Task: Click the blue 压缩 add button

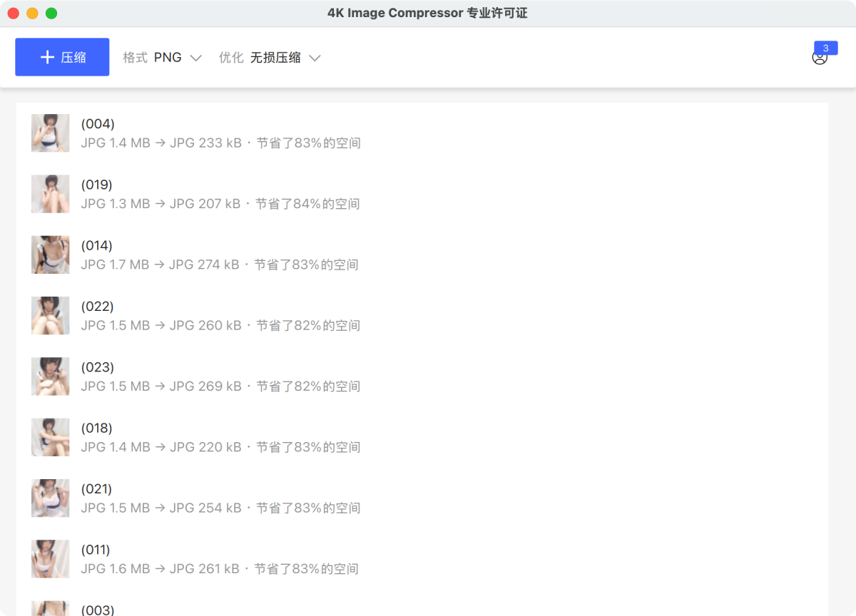Action: pos(62,57)
